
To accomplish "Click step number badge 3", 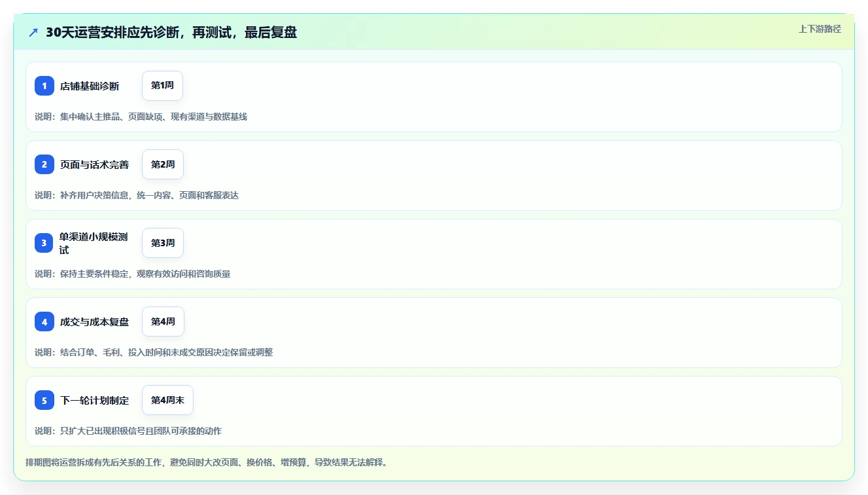I will (44, 243).
